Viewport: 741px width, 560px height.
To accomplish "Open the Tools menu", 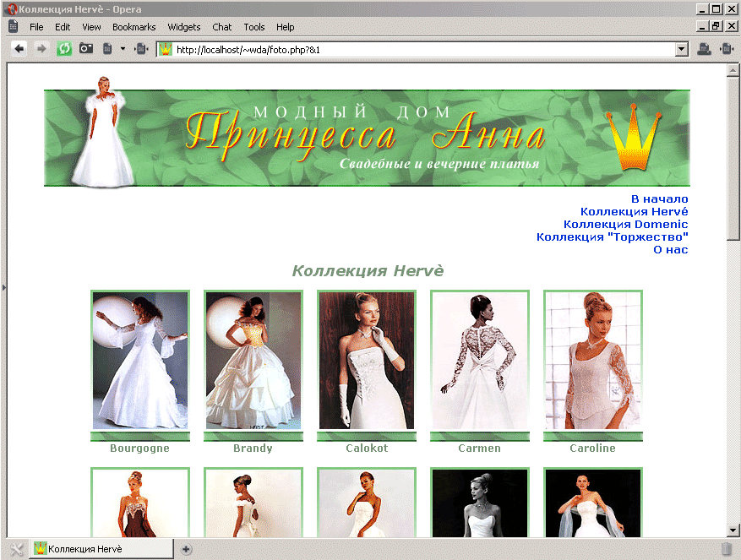I will click(x=254, y=27).
